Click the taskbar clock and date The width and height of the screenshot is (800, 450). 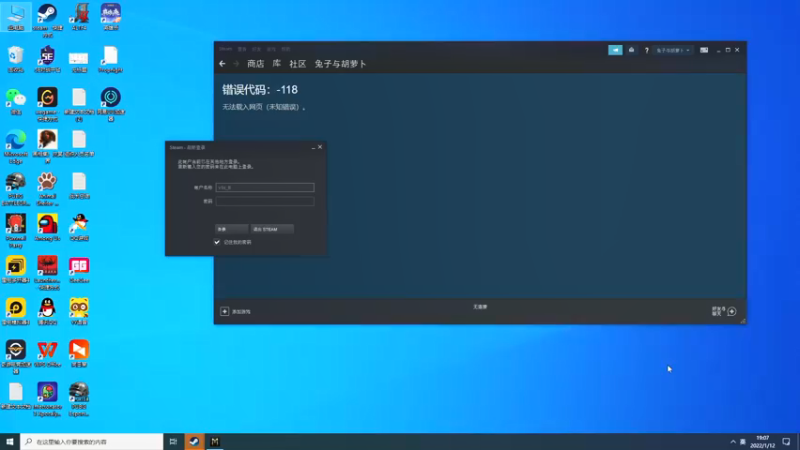click(x=763, y=442)
